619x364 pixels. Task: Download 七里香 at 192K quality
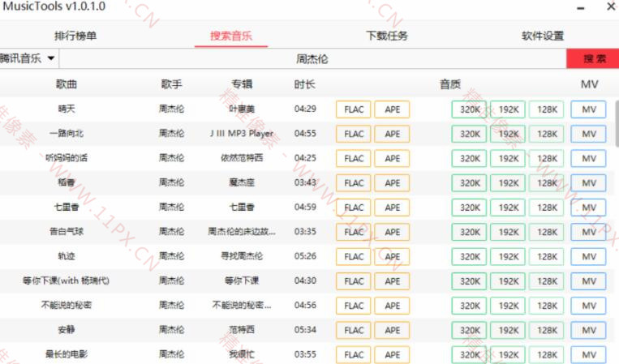tap(508, 208)
